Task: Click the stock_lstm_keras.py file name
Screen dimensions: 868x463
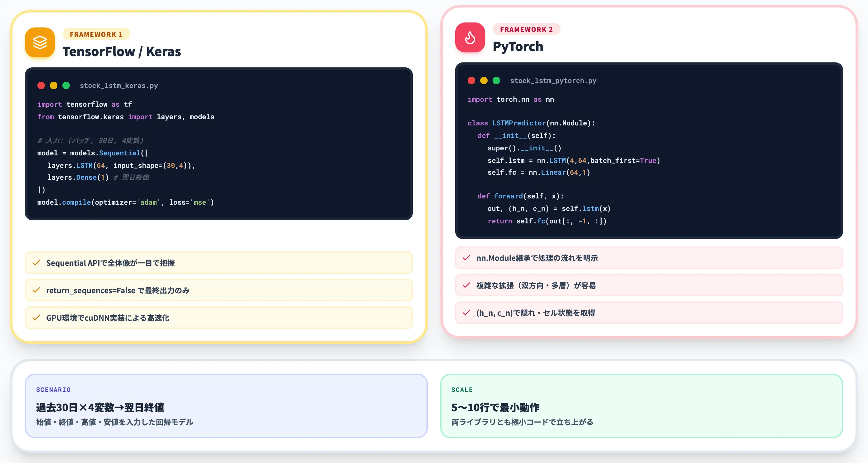Action: coord(119,86)
